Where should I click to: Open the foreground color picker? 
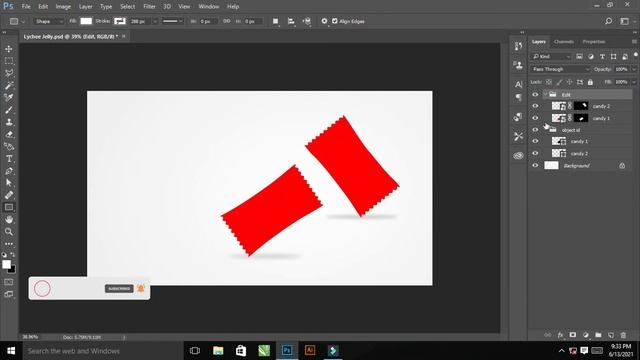pyautogui.click(x=6, y=264)
